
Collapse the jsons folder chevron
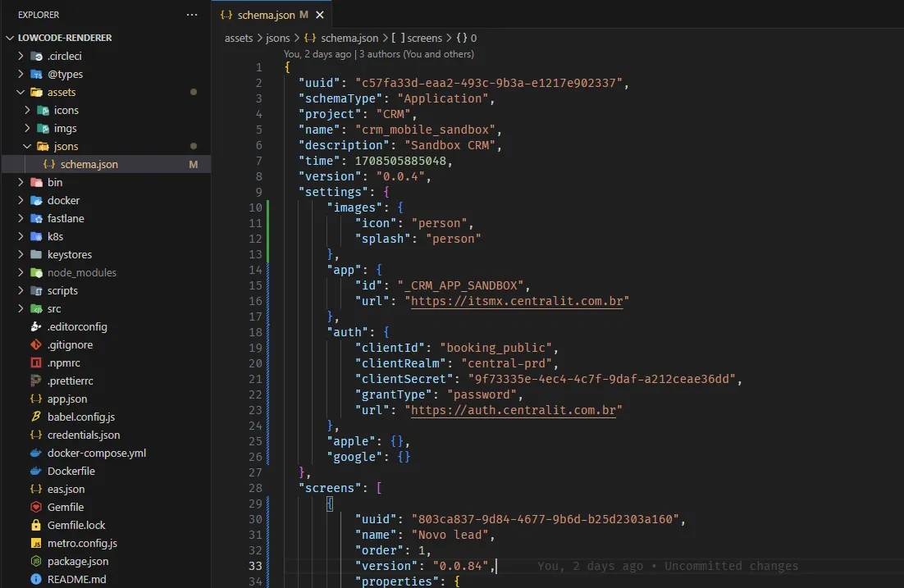click(27, 146)
